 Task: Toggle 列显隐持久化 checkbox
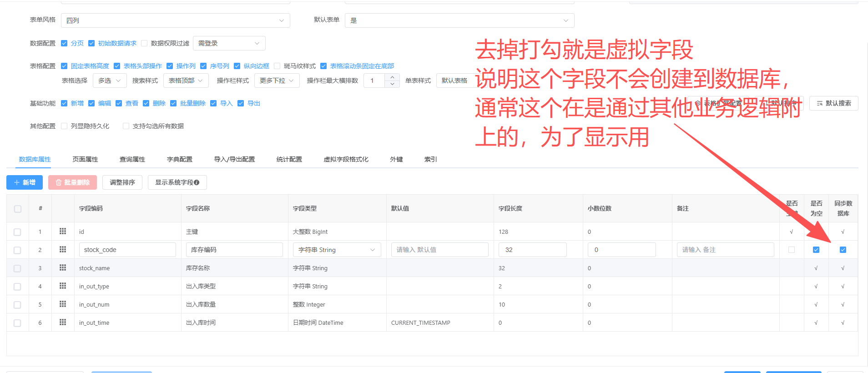64,126
